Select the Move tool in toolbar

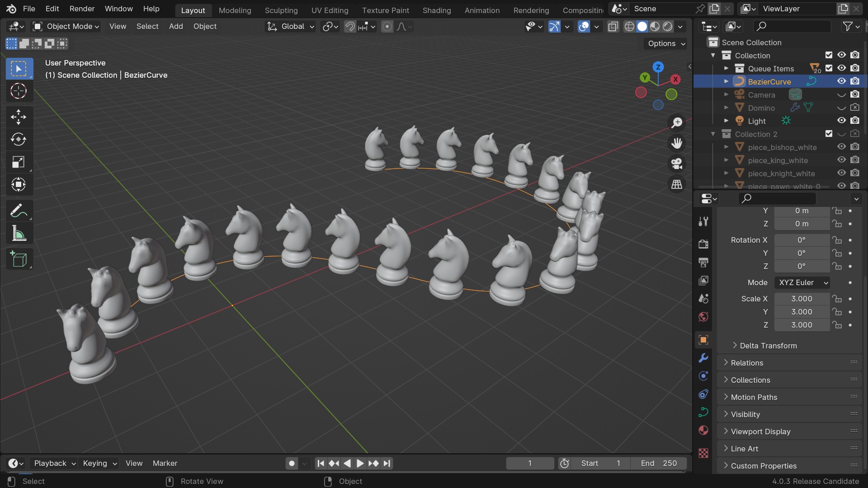19,117
